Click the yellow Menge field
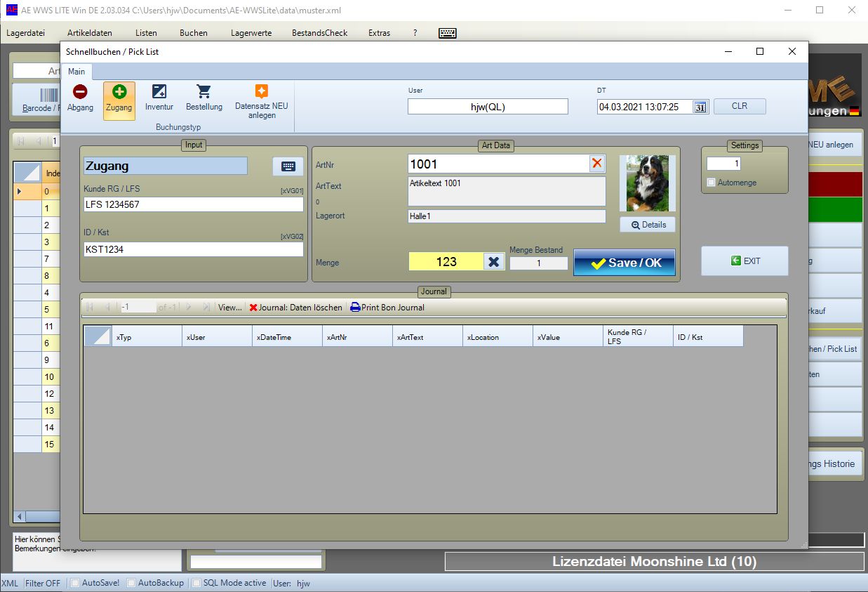This screenshot has height=592, width=868. [446, 261]
